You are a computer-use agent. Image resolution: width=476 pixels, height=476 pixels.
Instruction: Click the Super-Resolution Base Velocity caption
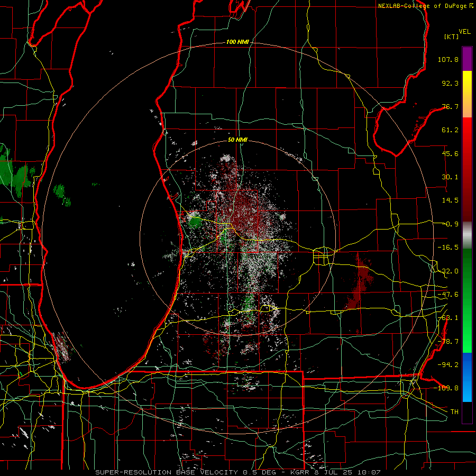pos(237,472)
